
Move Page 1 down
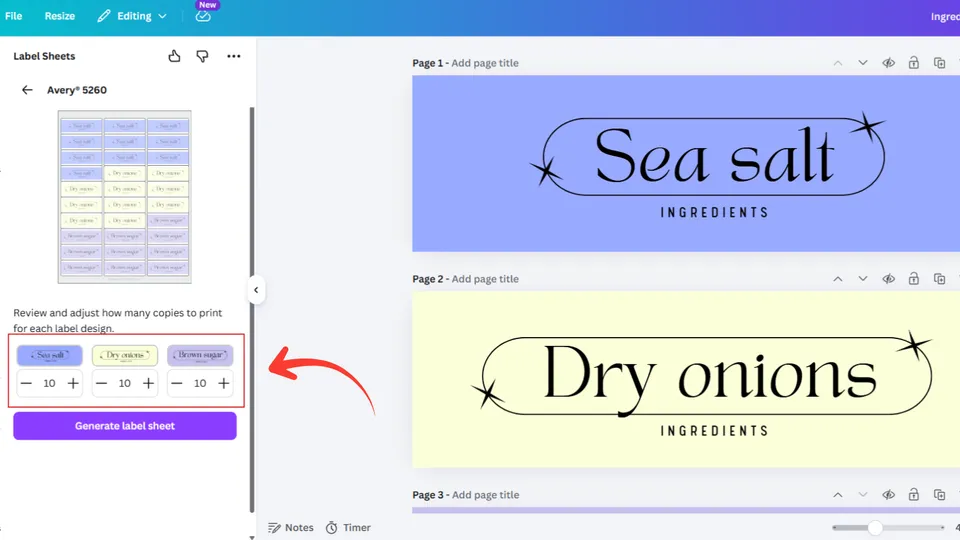pos(863,63)
